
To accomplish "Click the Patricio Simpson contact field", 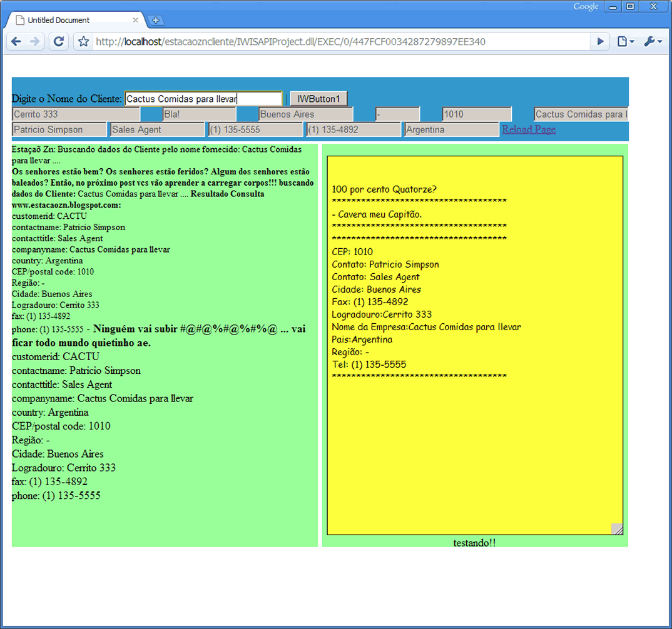I will pos(59,129).
